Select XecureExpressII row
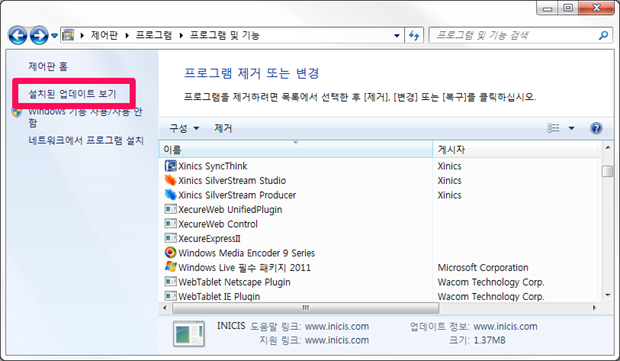Screen dimensions: 620x361 [380, 238]
